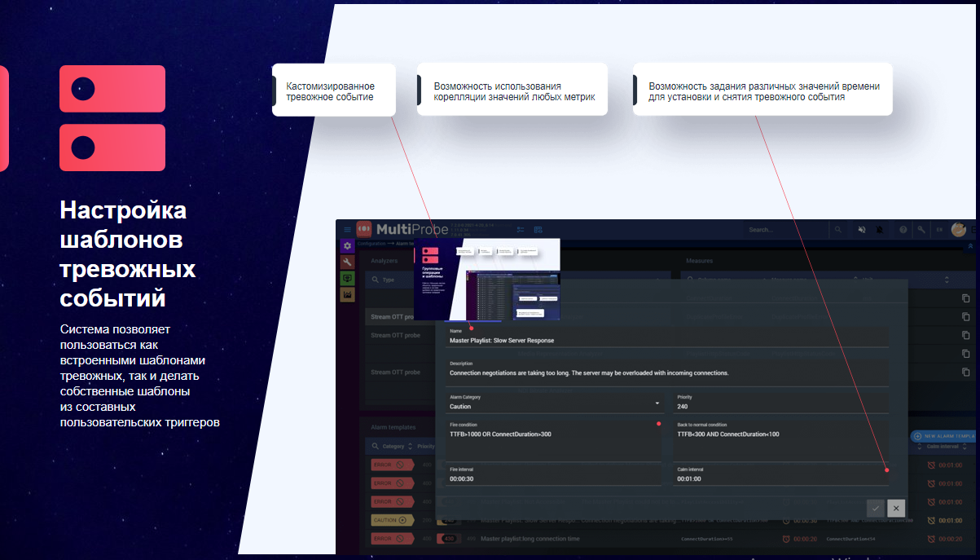Image resolution: width=980 pixels, height=560 pixels.
Task: Toggle the crossed-out bell notifications icon
Action: pyautogui.click(x=880, y=230)
